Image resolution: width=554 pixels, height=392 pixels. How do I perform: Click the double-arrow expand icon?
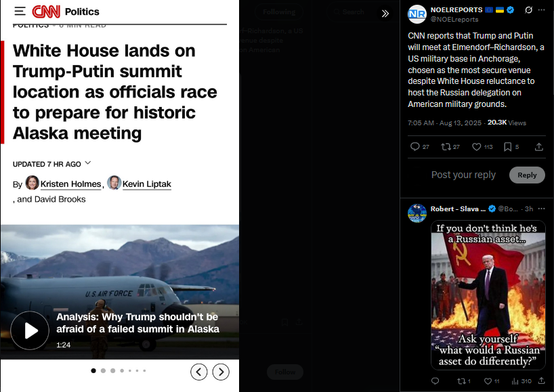(x=385, y=14)
